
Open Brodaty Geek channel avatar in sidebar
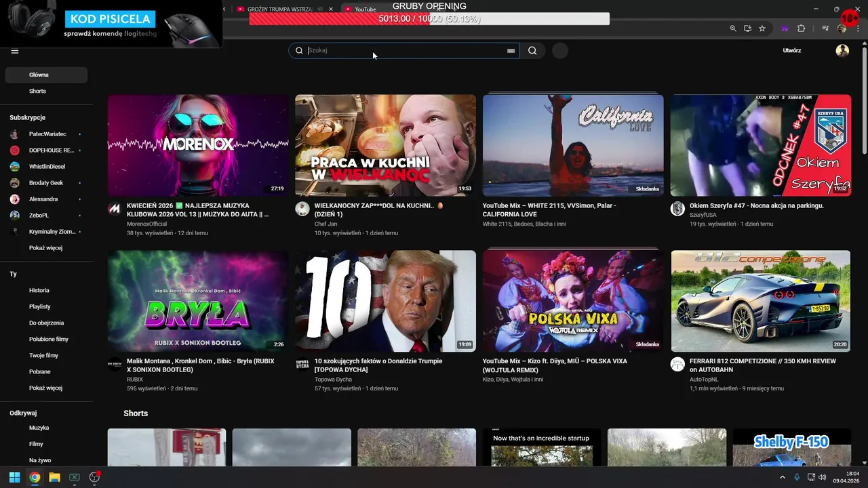tap(15, 183)
